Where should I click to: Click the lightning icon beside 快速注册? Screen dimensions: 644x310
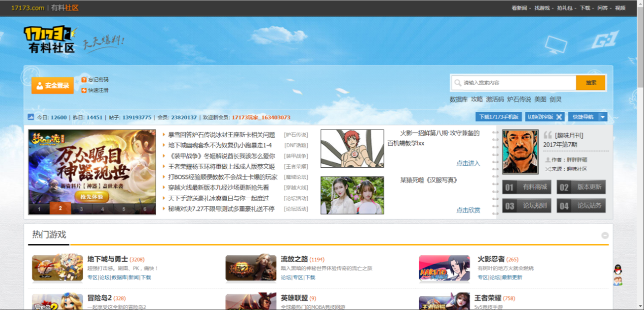(x=84, y=90)
